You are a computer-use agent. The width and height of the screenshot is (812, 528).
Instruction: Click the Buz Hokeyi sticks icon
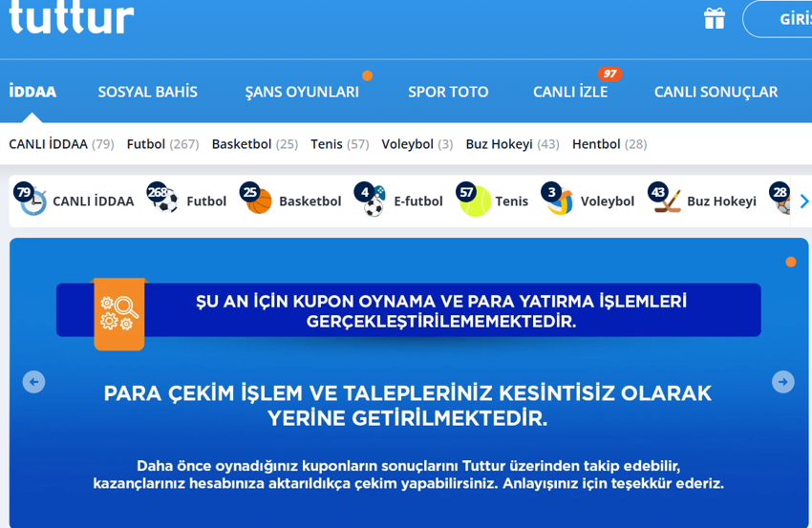tap(665, 199)
